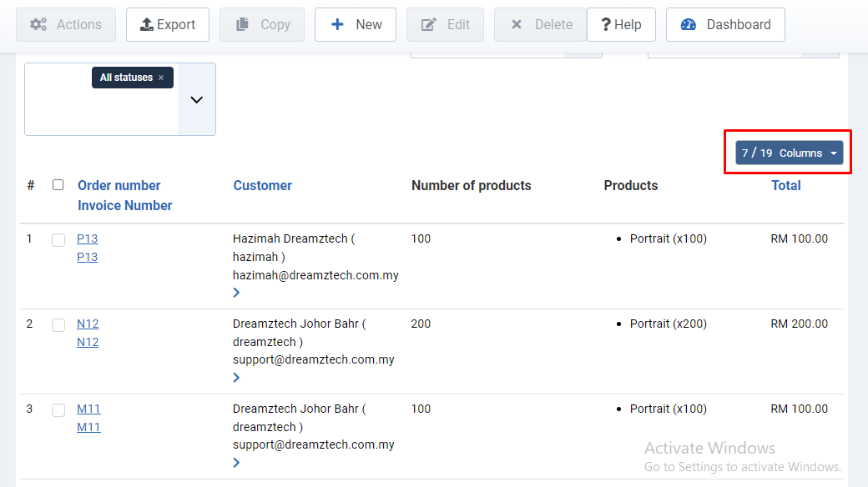
Task: Remove the All statuses filter tag
Action: 161,78
